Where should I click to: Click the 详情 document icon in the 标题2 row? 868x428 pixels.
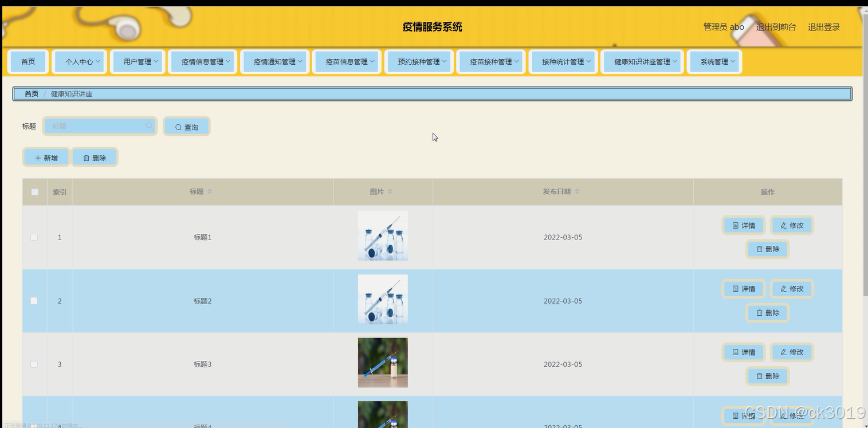coord(736,289)
